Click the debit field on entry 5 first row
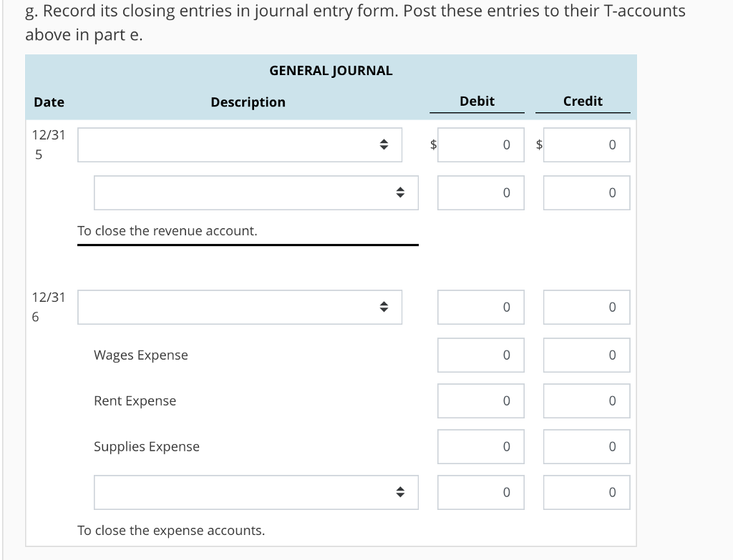Screen dimensions: 733x560 [x=481, y=144]
